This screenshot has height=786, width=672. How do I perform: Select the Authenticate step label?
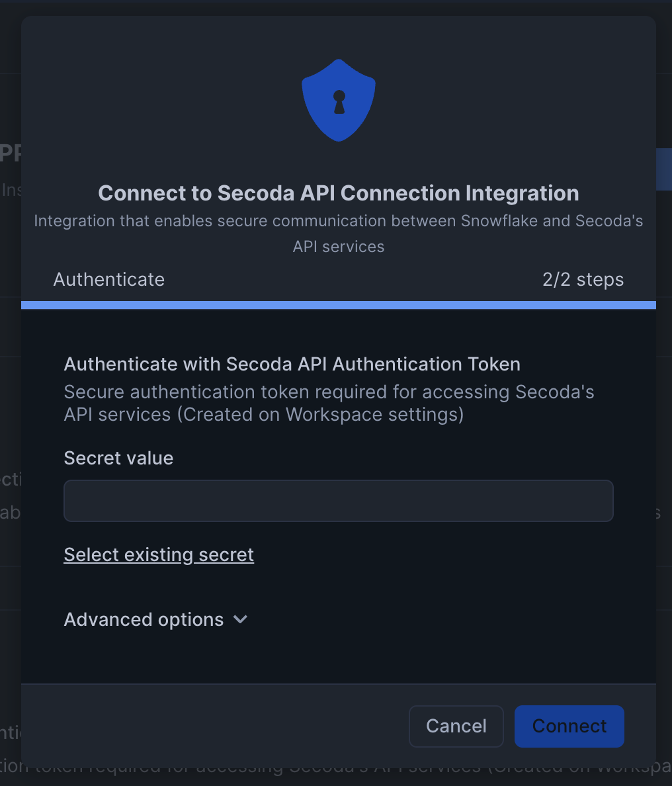109,279
